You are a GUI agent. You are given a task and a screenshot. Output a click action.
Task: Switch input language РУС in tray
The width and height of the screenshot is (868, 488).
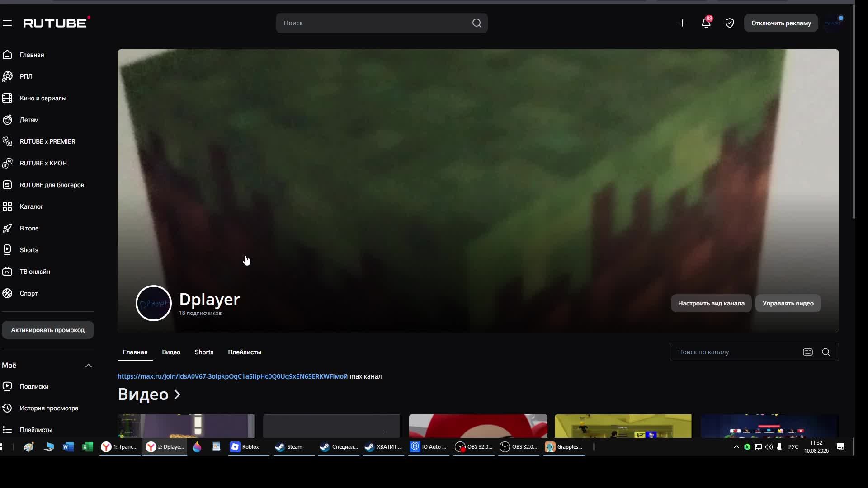(x=793, y=447)
